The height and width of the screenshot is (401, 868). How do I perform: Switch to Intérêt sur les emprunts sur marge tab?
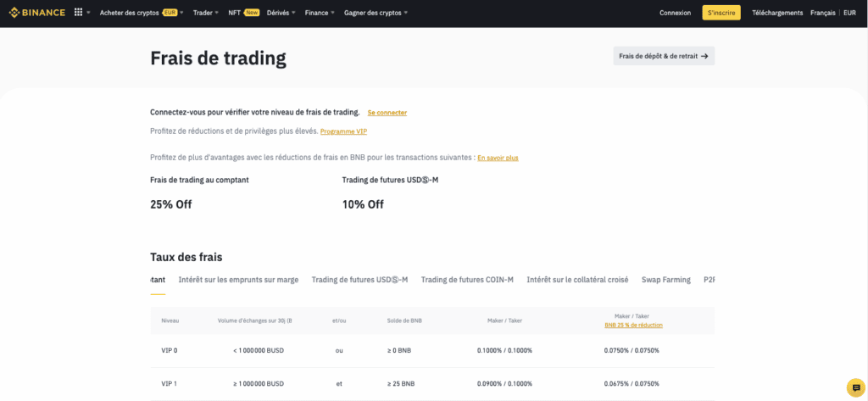pos(238,280)
